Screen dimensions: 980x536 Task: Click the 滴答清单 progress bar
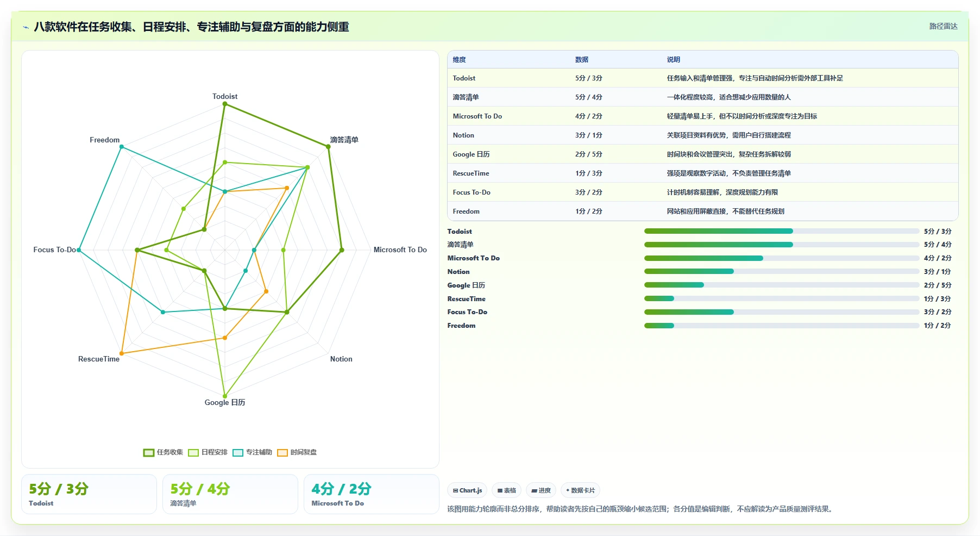[x=782, y=245]
